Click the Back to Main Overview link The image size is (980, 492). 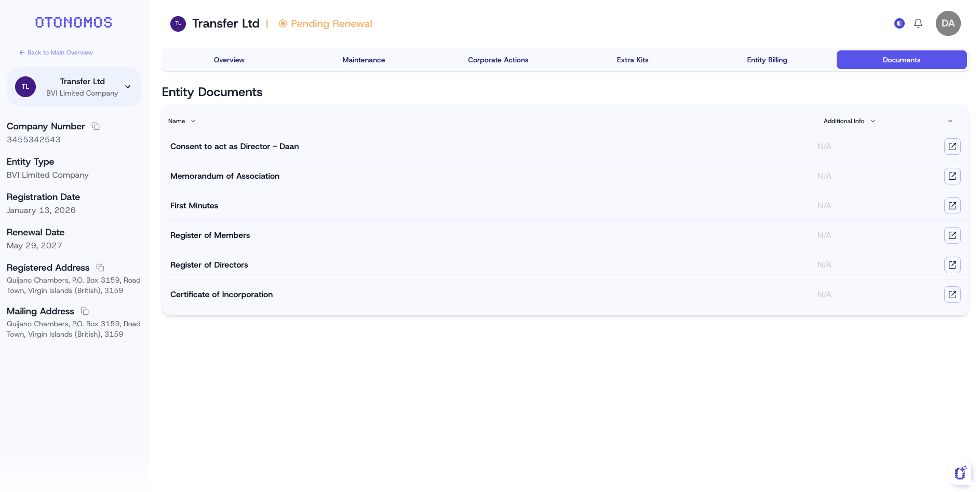tap(56, 52)
